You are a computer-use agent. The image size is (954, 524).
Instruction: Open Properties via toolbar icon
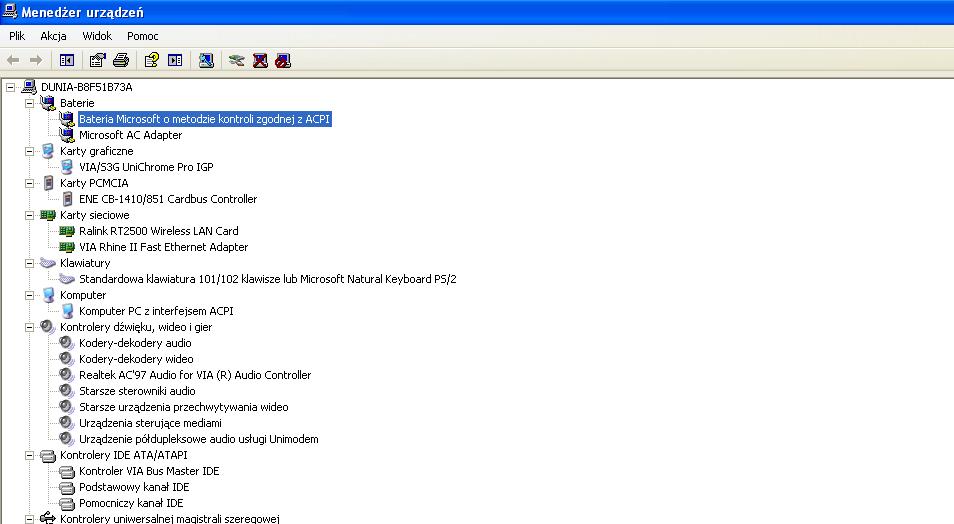(97, 60)
